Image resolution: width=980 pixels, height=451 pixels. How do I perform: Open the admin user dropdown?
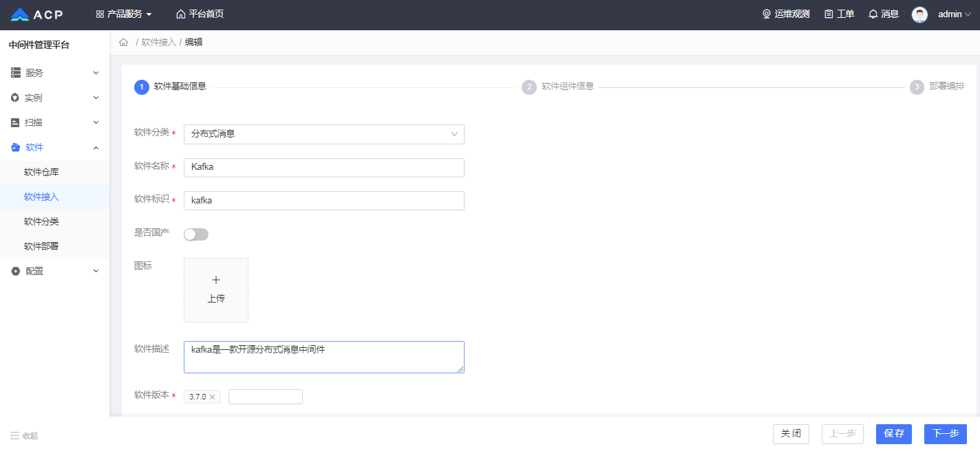point(955,14)
